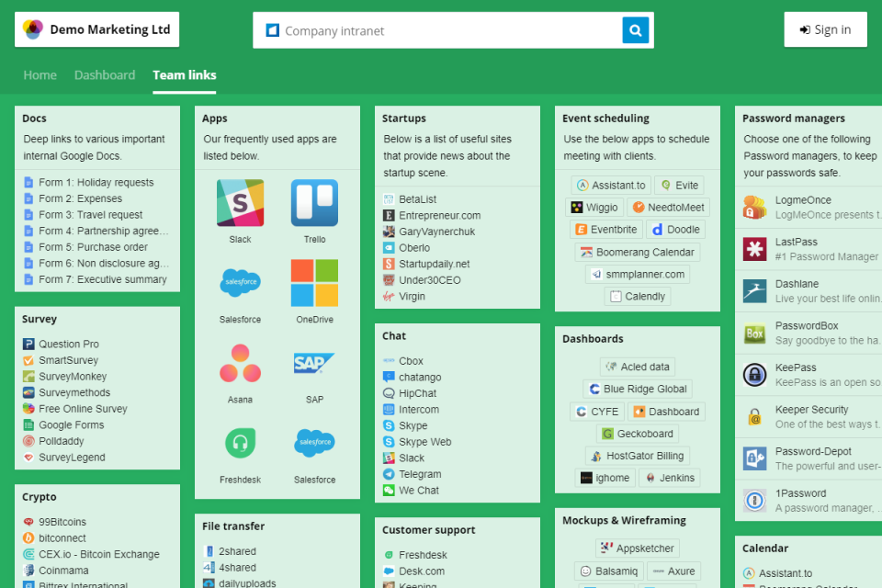The height and width of the screenshot is (588, 882).
Task: Open the Keeper Security icon
Action: click(755, 417)
